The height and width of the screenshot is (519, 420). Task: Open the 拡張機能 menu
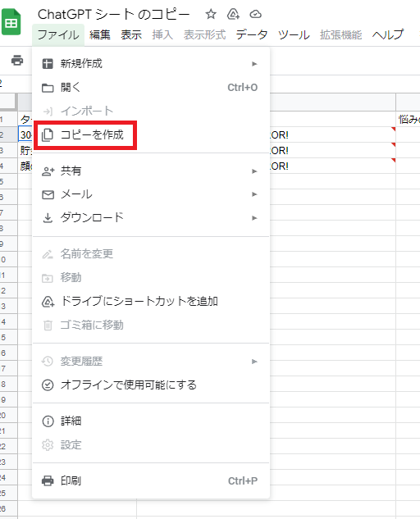[x=340, y=34]
